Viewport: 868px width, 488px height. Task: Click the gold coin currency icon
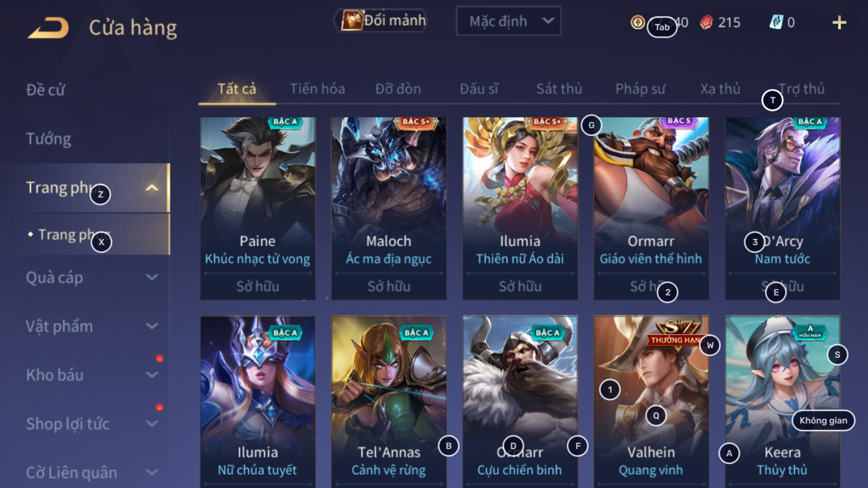pyautogui.click(x=638, y=22)
